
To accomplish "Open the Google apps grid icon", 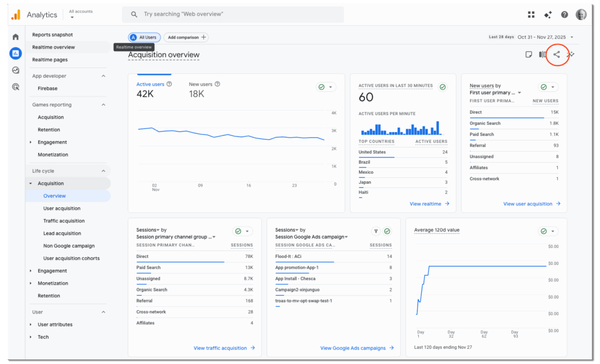I will (x=532, y=14).
